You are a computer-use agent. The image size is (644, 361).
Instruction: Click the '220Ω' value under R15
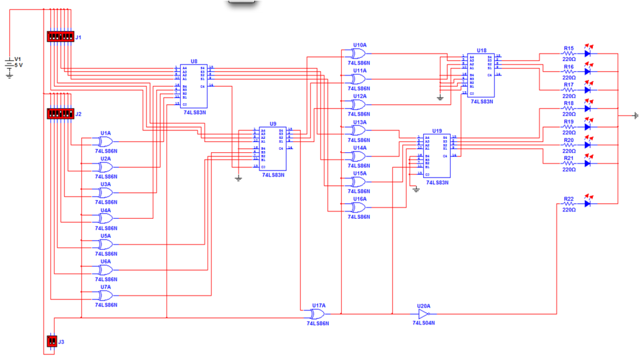[x=569, y=60]
